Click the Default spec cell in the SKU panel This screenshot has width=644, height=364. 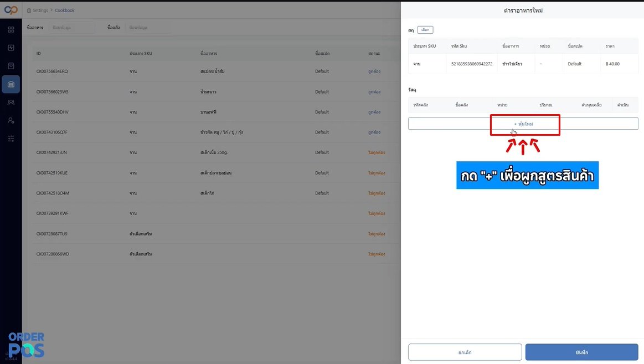pyautogui.click(x=575, y=64)
